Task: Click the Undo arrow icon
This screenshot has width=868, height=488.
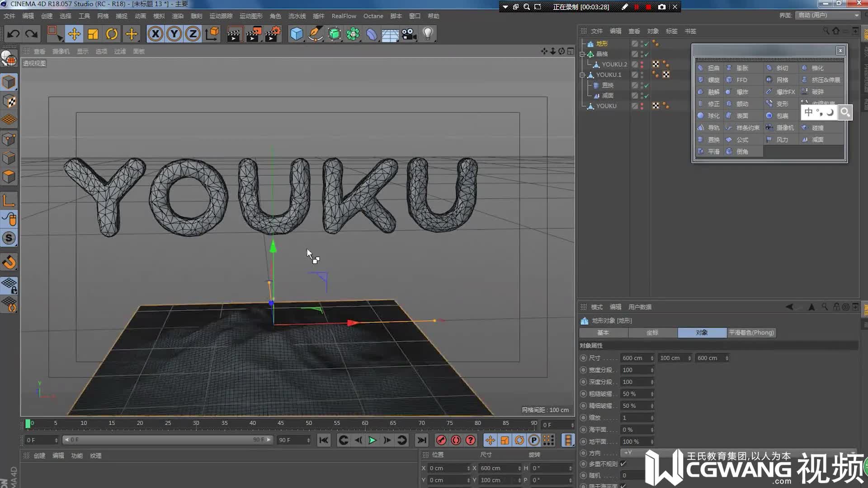Action: (x=13, y=34)
